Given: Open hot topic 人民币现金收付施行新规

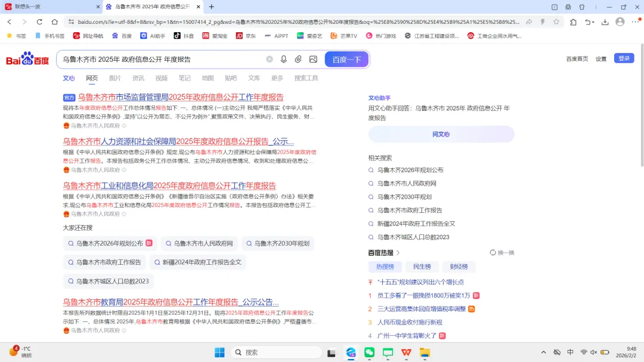Looking at the screenshot, I should (x=410, y=323).
